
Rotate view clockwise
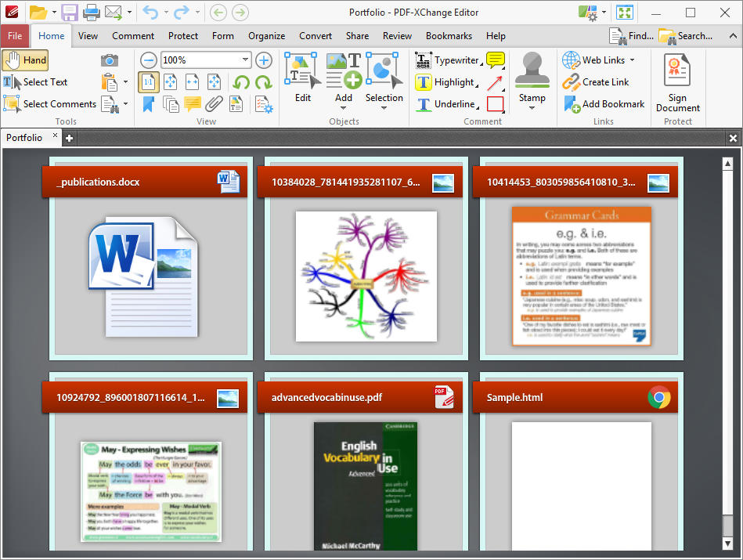point(264,82)
